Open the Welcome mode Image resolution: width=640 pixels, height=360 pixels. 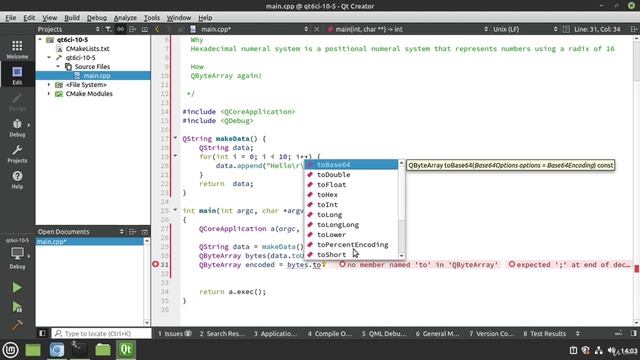pos(17,49)
